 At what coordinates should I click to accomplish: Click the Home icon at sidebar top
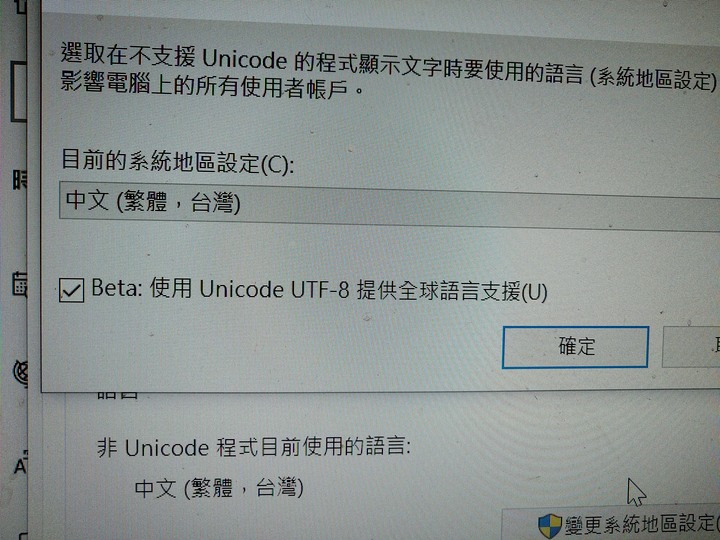click(x=20, y=6)
